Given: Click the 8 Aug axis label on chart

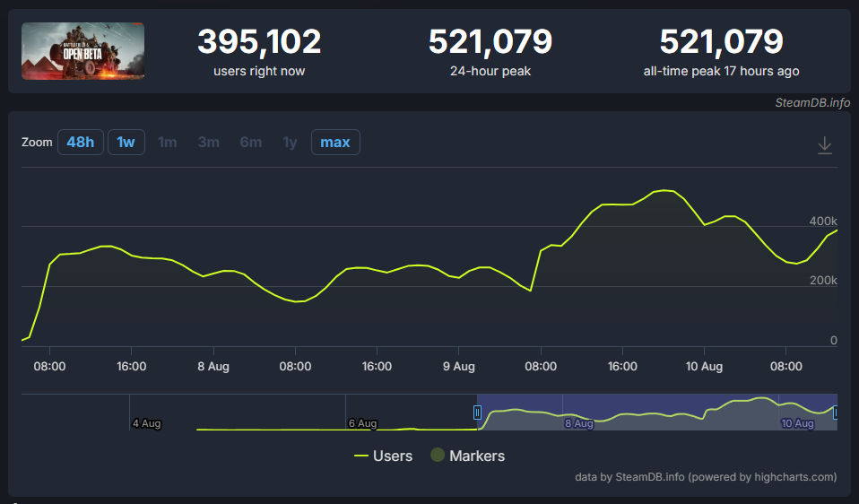Looking at the screenshot, I should (213, 367).
